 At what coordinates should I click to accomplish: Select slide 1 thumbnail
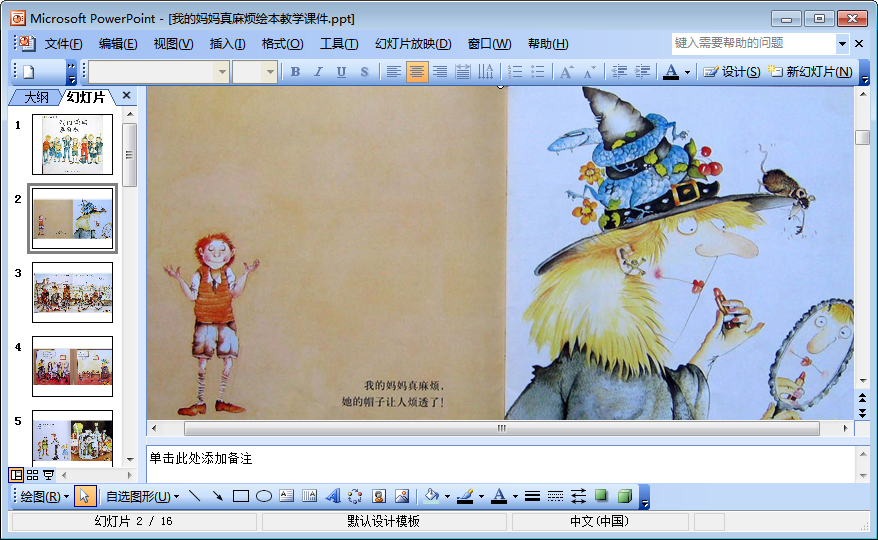[72, 145]
